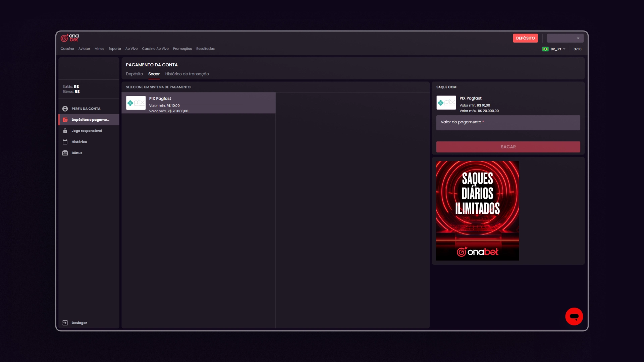Open Cassino Ao Vivo menu item
The image size is (644, 362).
coord(155,49)
